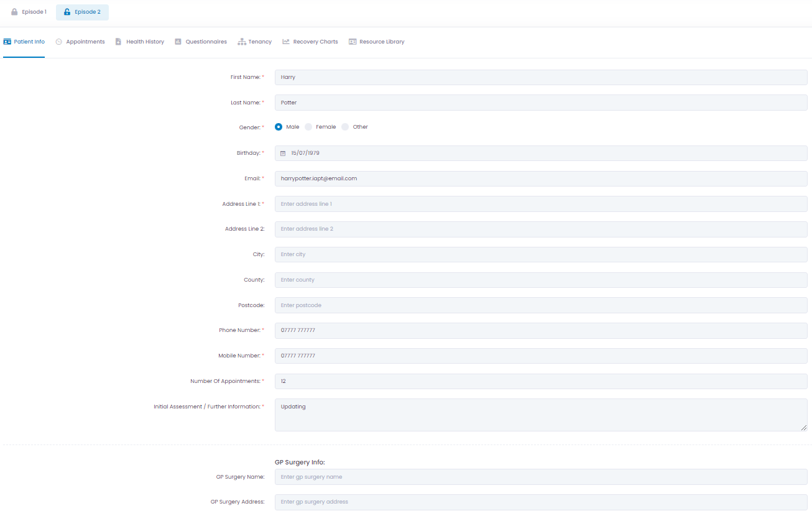The image size is (812, 516).
Task: Open the Questionnaires tab
Action: coord(201,42)
